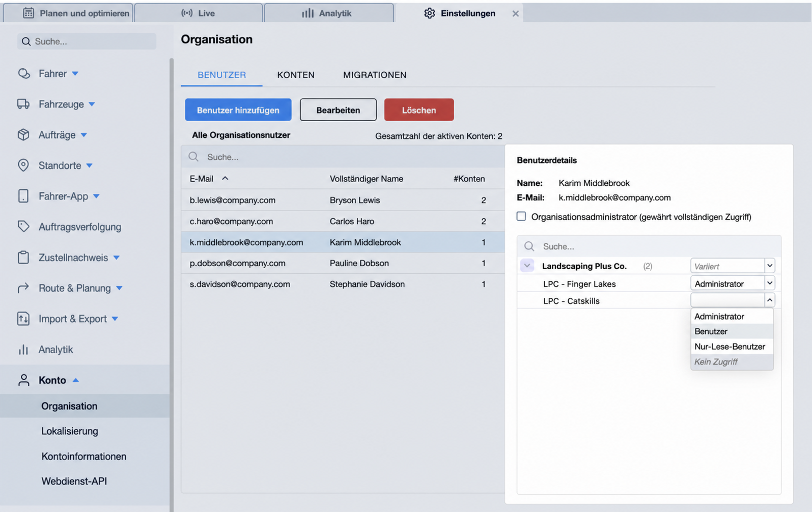Click the Live broadcast signal icon
Screen dimensions: 812x512
187,13
